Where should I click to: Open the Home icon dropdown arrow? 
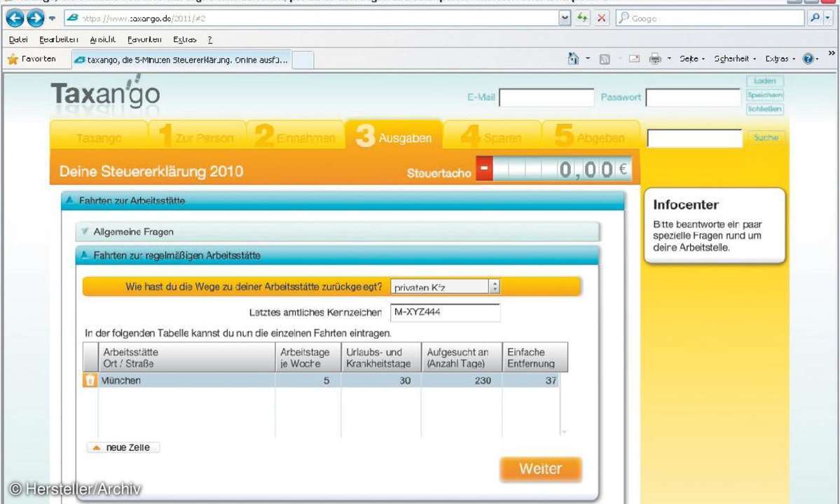coord(588,58)
